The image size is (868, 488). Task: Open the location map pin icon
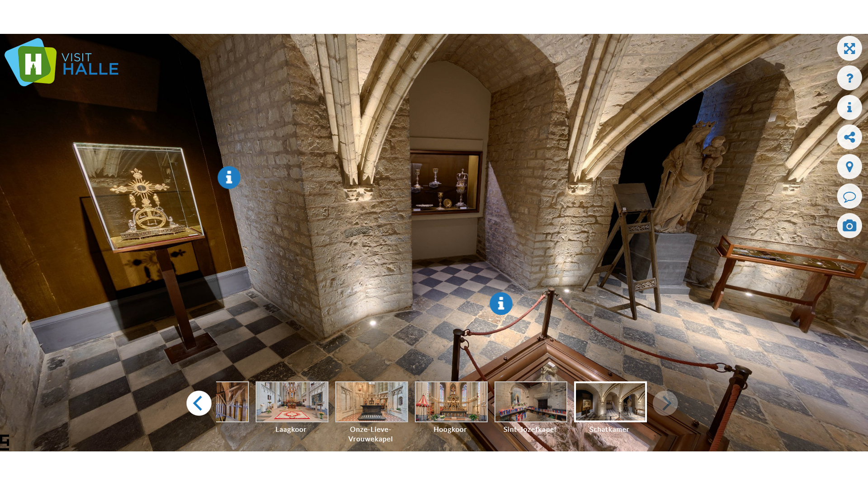[849, 167]
